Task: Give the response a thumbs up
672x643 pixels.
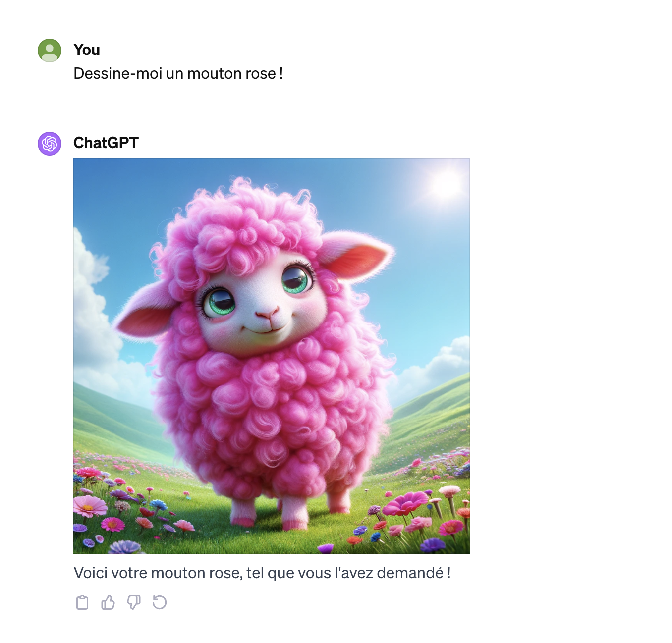Action: (108, 602)
